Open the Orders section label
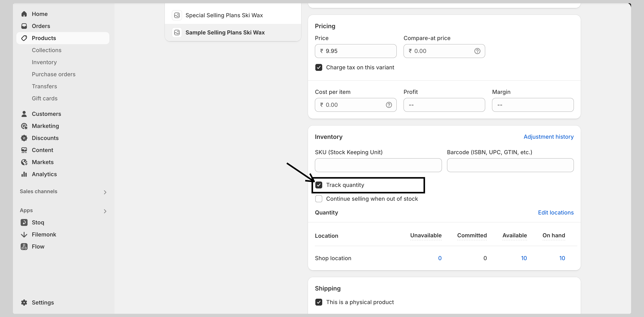 [41, 26]
